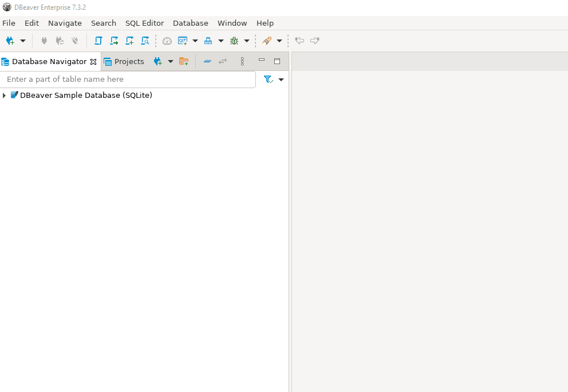Open the SQL Editor script icon
Image resolution: width=568 pixels, height=392 pixels.
pos(98,41)
